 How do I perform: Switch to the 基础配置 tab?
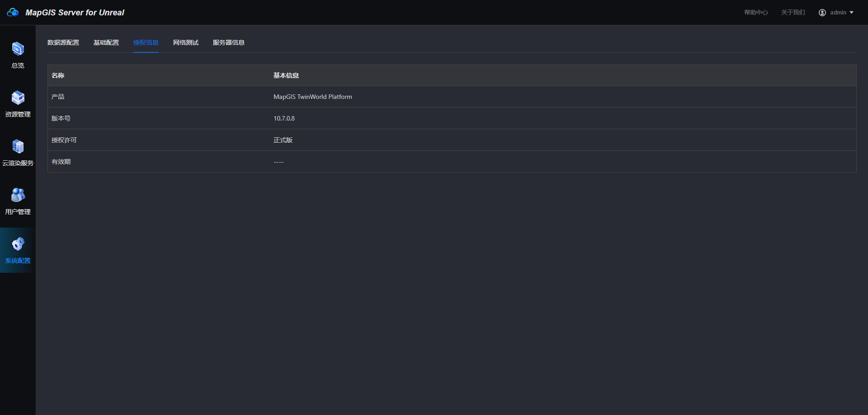pos(106,42)
